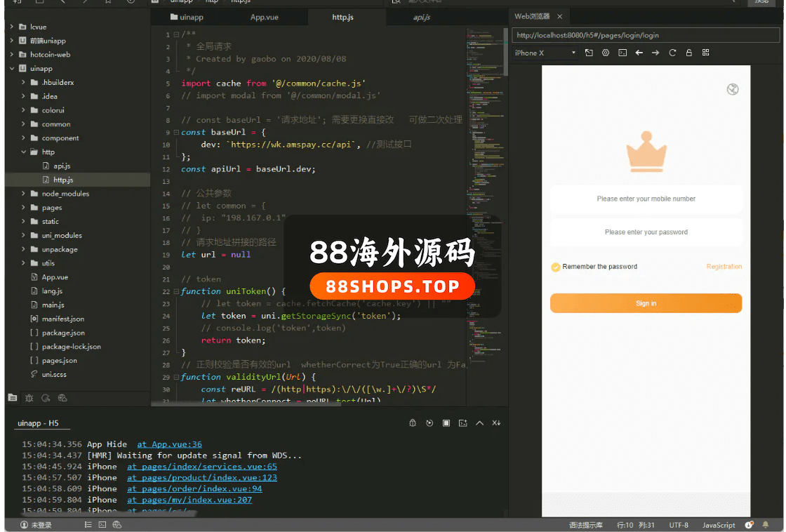Click the orange Sign in button

click(x=646, y=303)
